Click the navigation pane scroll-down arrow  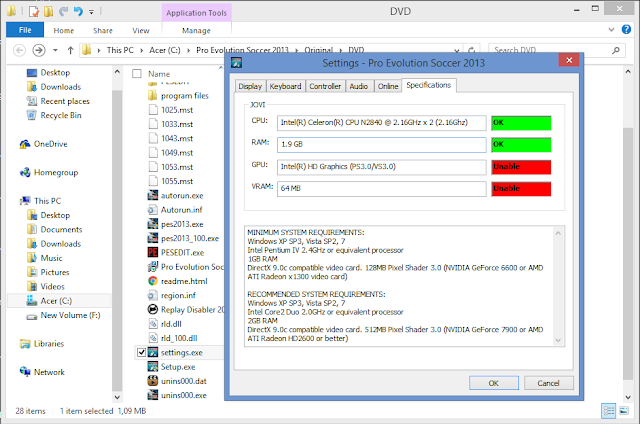tap(117, 397)
